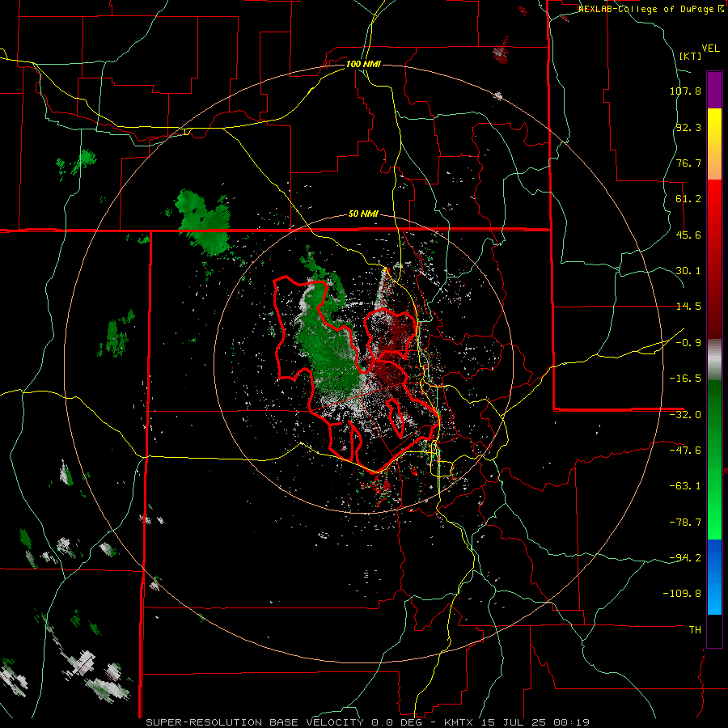Click the -0.9 scale value

688,343
